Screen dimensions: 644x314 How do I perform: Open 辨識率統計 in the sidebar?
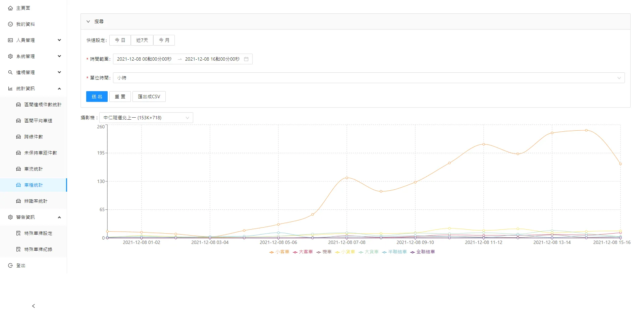36,201
